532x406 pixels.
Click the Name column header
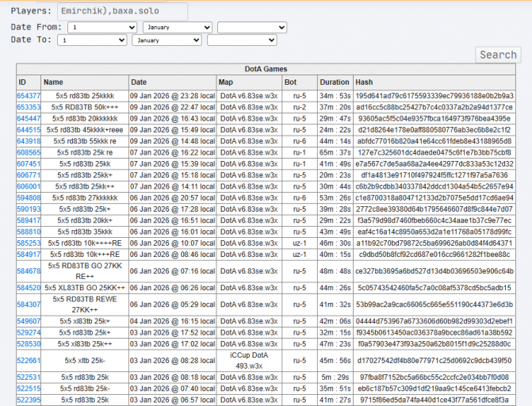coord(85,82)
